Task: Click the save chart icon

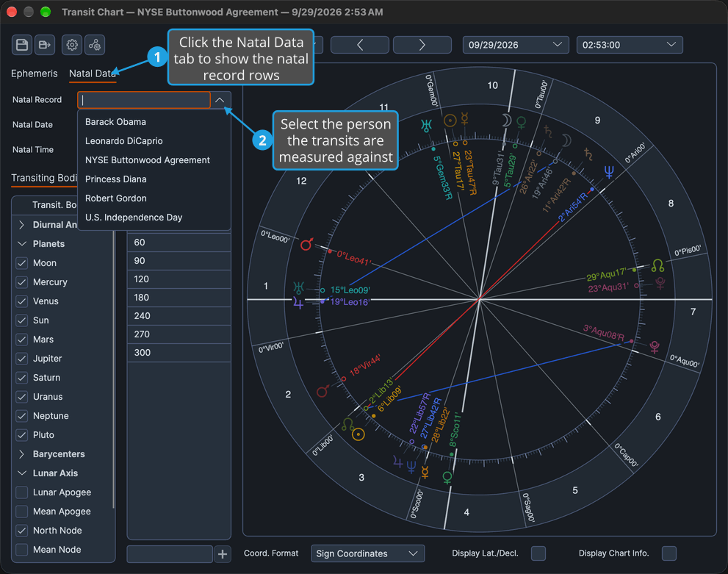Action: [22, 45]
